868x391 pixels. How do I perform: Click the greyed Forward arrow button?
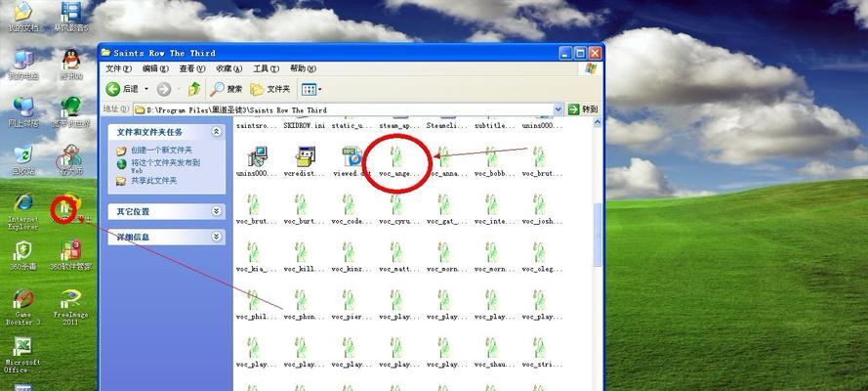tap(164, 89)
